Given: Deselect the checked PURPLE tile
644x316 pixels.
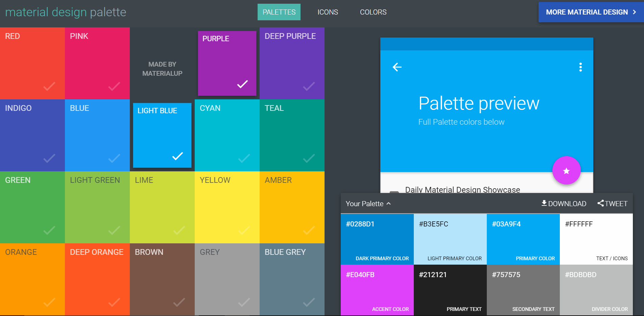Looking at the screenshot, I should pos(227,63).
